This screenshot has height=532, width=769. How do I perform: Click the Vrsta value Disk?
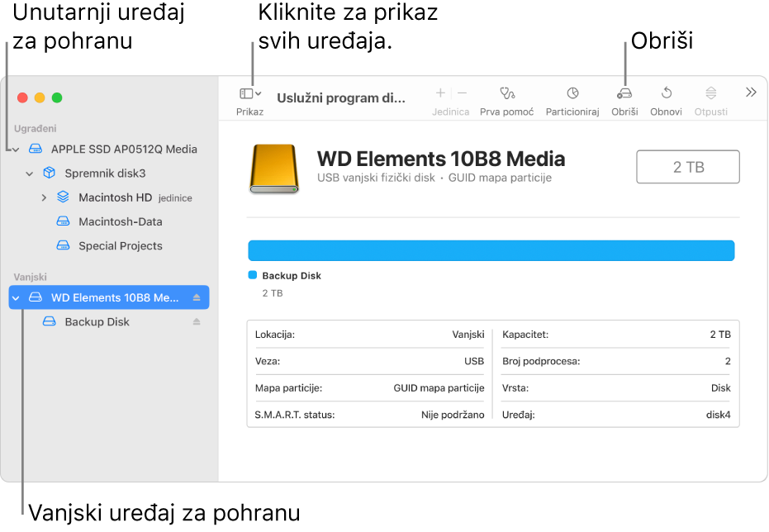[720, 387]
